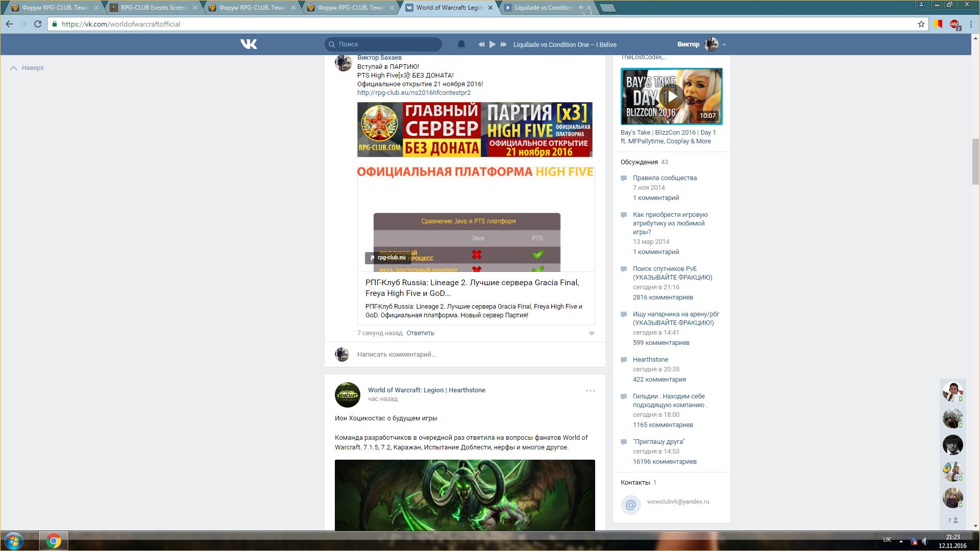The height and width of the screenshot is (551, 980).
Task: Skip to previous track in header player
Action: click(481, 44)
